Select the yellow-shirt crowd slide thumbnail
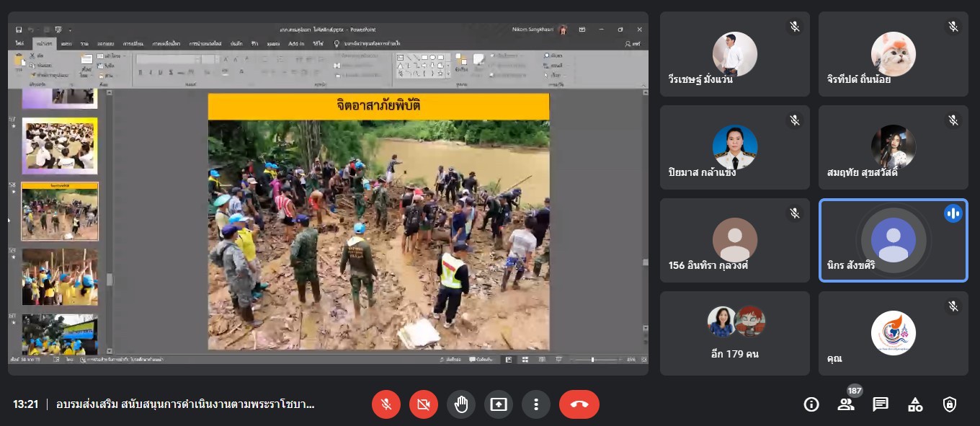980x426 pixels. (60, 277)
